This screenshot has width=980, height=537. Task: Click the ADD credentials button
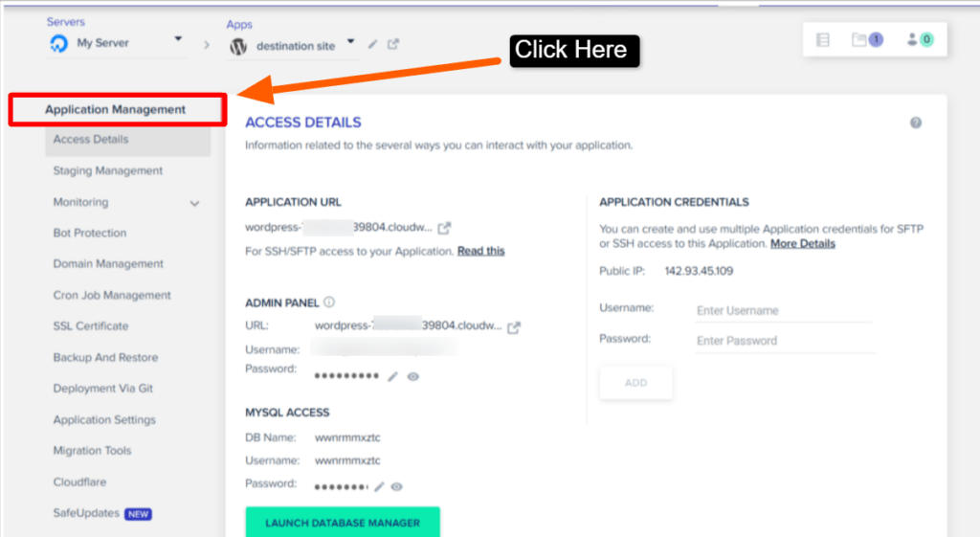tap(636, 383)
